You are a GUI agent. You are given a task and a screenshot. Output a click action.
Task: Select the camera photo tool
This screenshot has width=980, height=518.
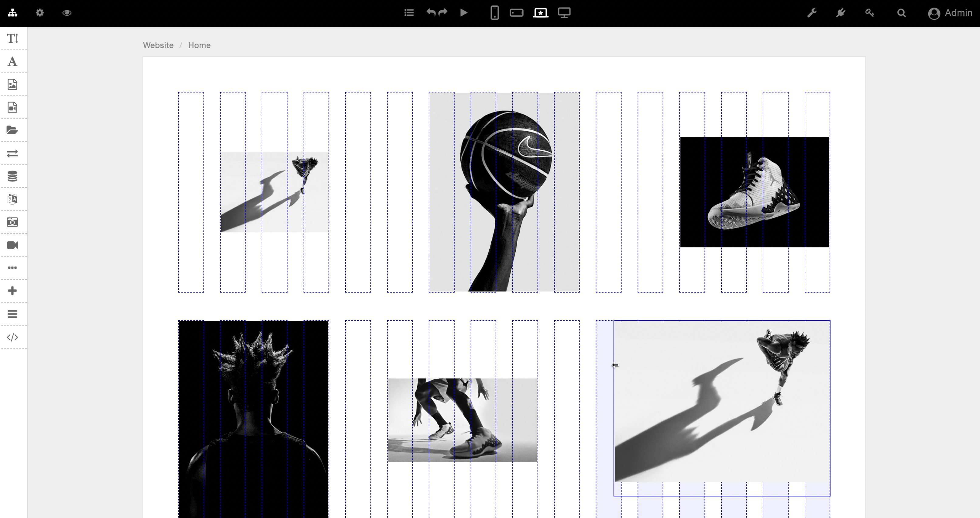(x=12, y=222)
